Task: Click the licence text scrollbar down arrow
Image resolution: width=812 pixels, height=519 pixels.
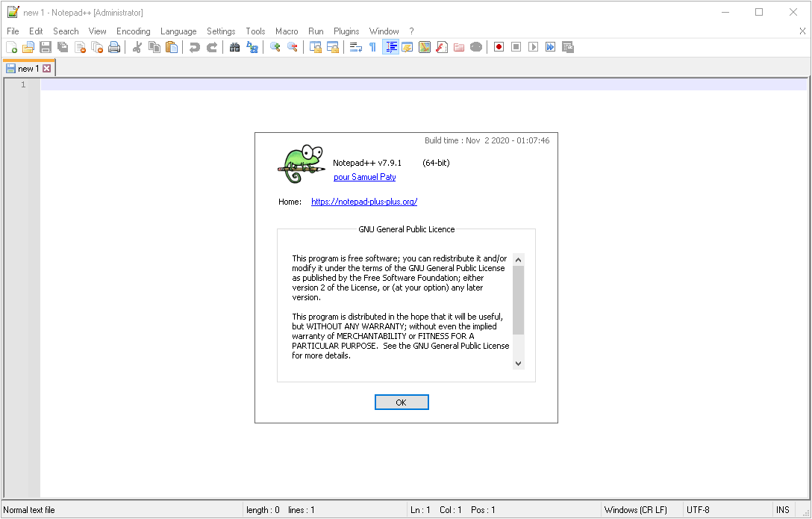Action: pyautogui.click(x=519, y=364)
